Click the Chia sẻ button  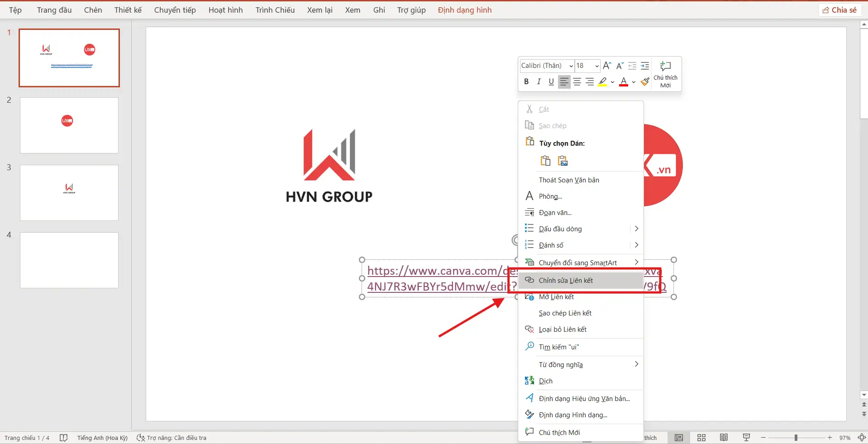[x=839, y=10]
